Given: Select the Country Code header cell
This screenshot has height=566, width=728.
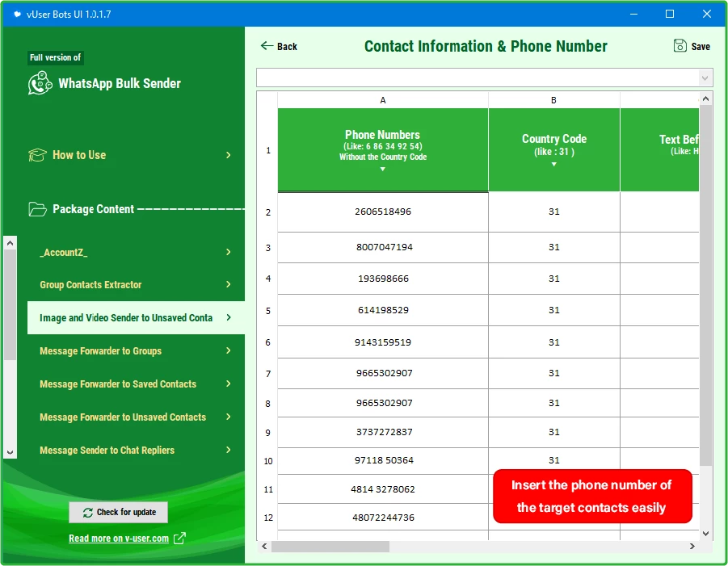Looking at the screenshot, I should [554, 150].
